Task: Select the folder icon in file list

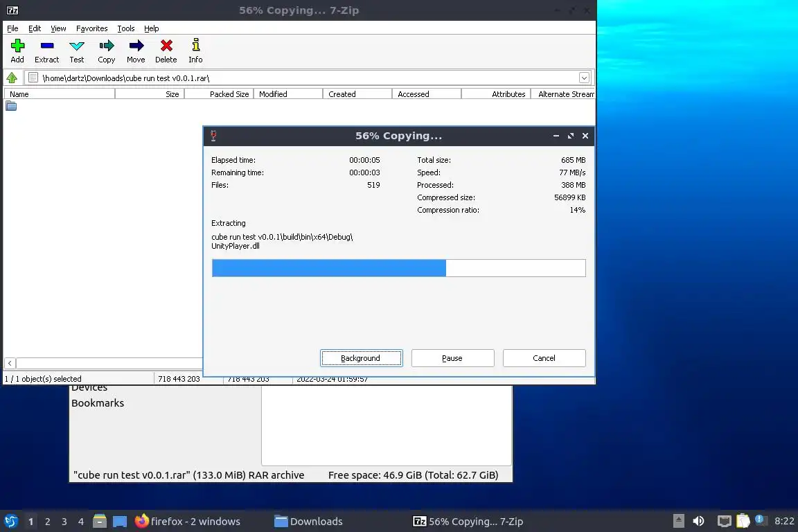Action: tap(11, 106)
